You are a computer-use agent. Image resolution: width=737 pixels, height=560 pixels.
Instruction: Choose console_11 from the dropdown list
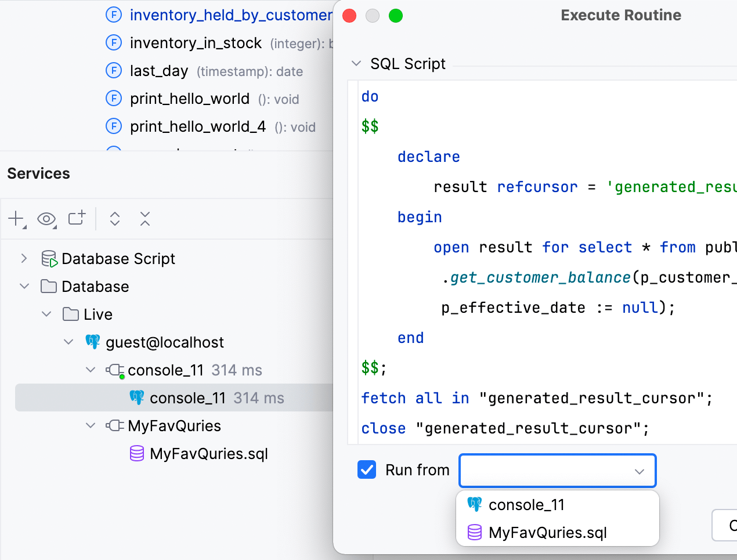[x=526, y=505]
